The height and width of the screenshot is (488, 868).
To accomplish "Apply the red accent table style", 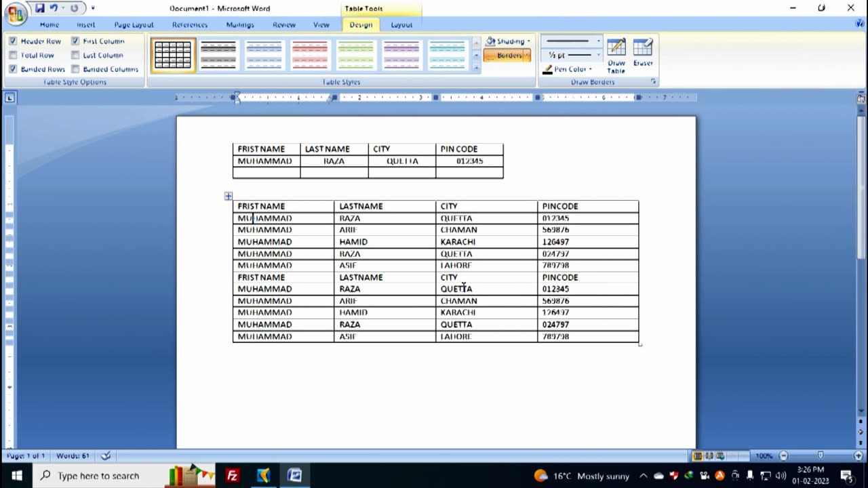I will (310, 55).
